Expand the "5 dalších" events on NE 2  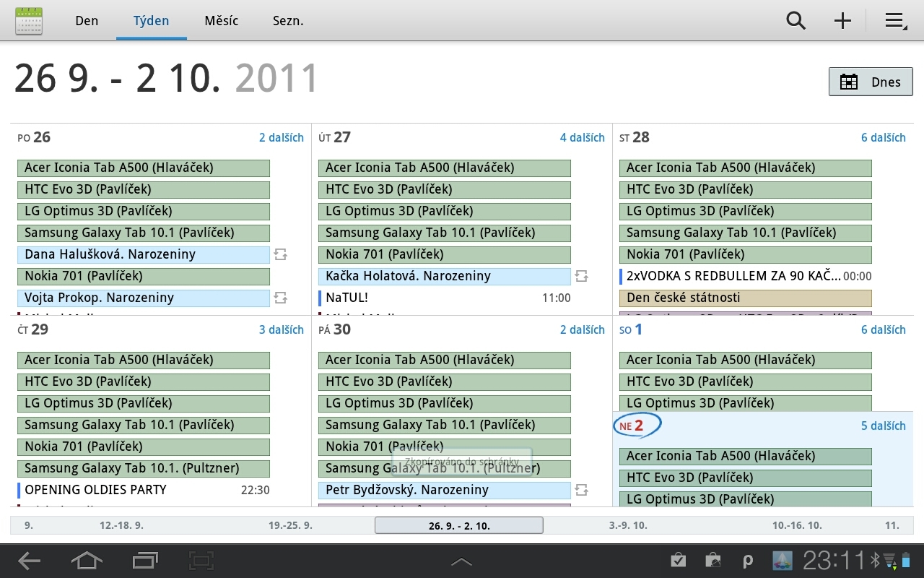(884, 426)
